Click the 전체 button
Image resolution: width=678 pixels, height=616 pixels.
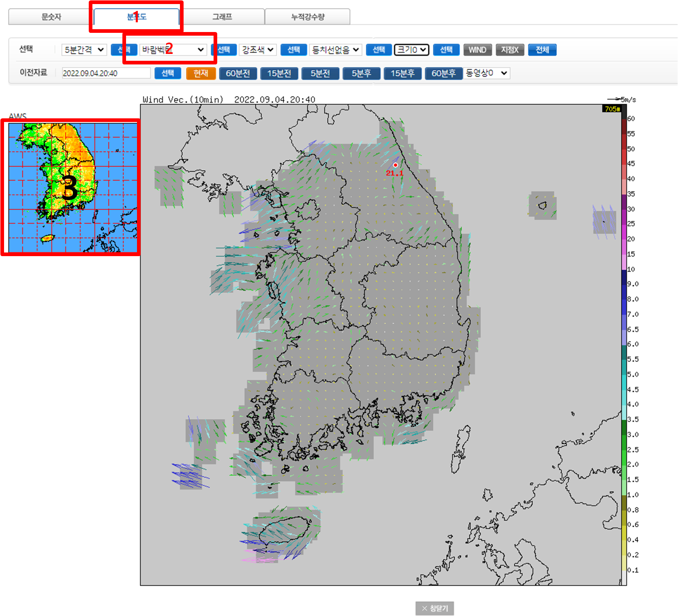[x=542, y=50]
